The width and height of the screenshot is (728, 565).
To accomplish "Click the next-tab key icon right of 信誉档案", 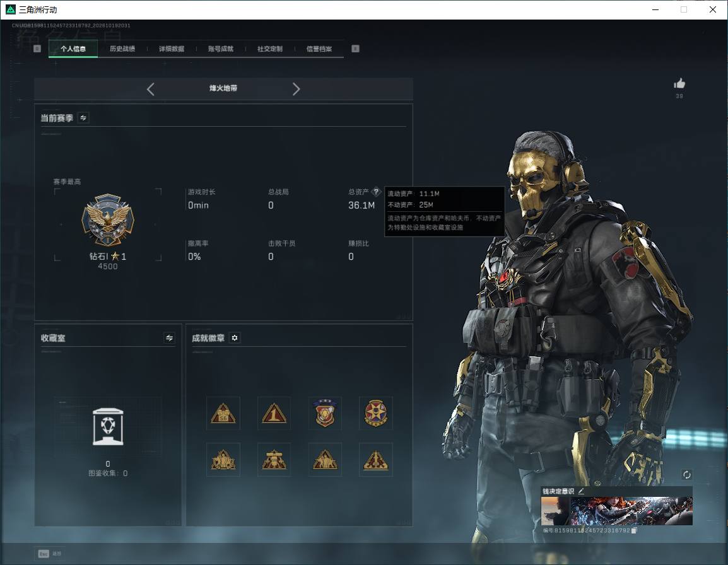I will [355, 49].
